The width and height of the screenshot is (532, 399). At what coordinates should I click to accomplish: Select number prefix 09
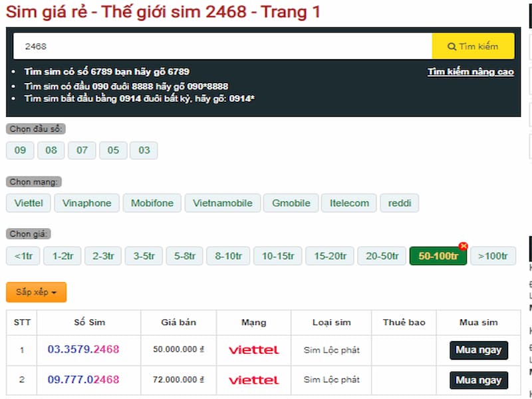pyautogui.click(x=20, y=150)
